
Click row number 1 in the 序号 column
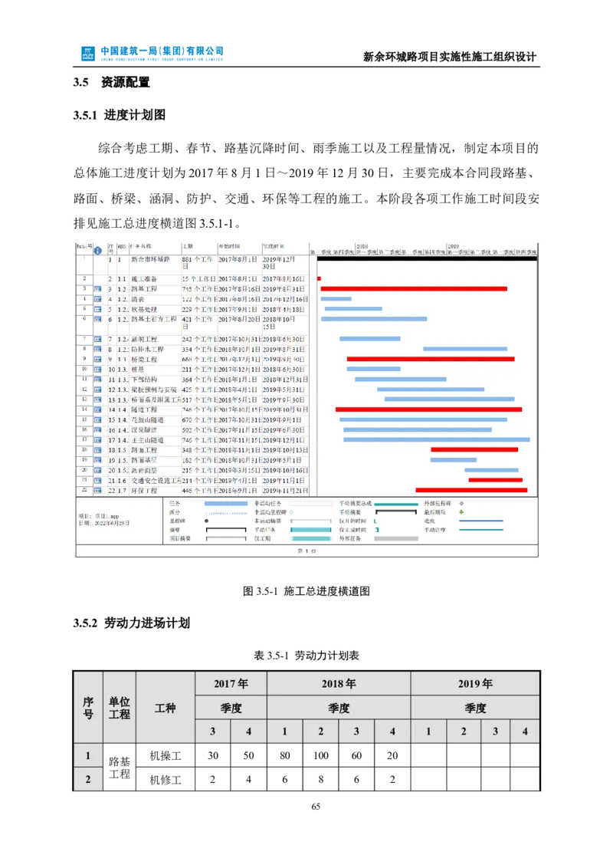tap(87, 755)
